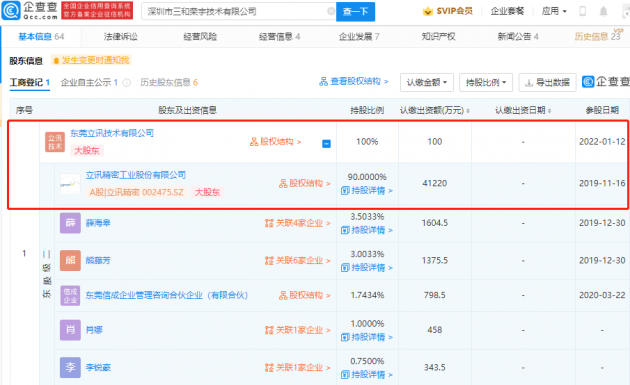Click 立讯精密工业股份有限公司 logo thumbnail
Image resolution: width=630 pixels, height=385 pixels.
(70, 184)
